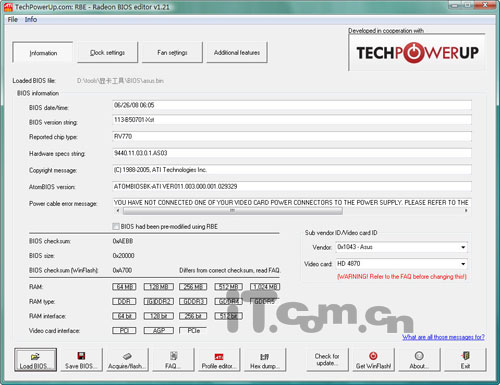Select the 512 bit RAM interface indicator

point(228,316)
